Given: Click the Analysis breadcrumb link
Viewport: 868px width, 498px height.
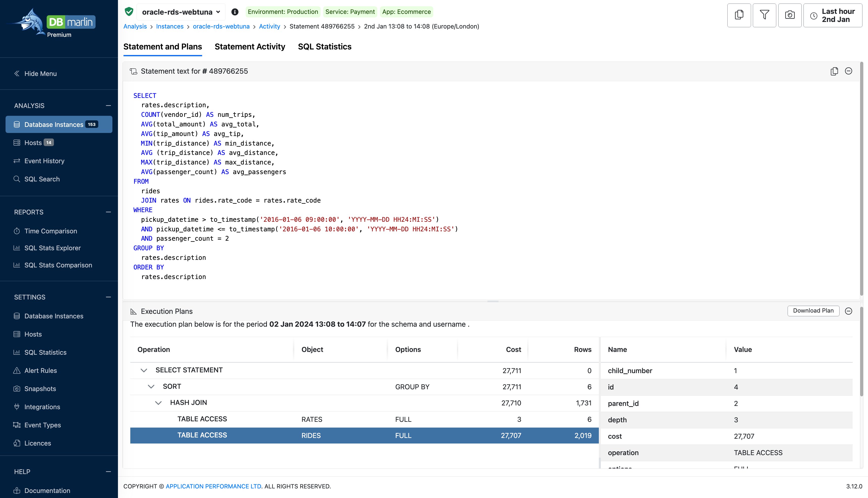Looking at the screenshot, I should click(x=135, y=26).
